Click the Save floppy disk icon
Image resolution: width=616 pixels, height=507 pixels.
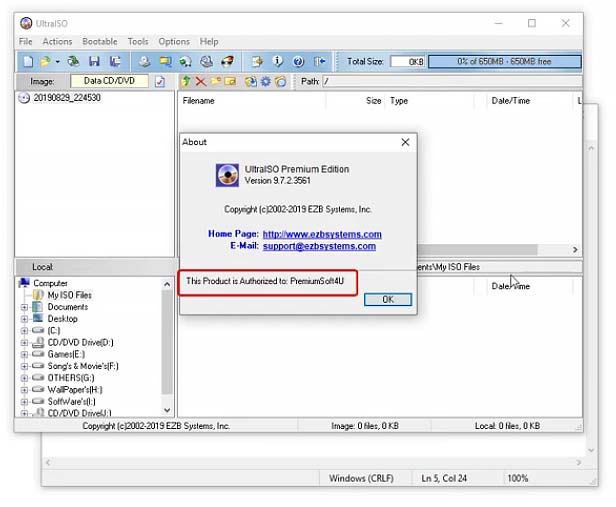[94, 62]
